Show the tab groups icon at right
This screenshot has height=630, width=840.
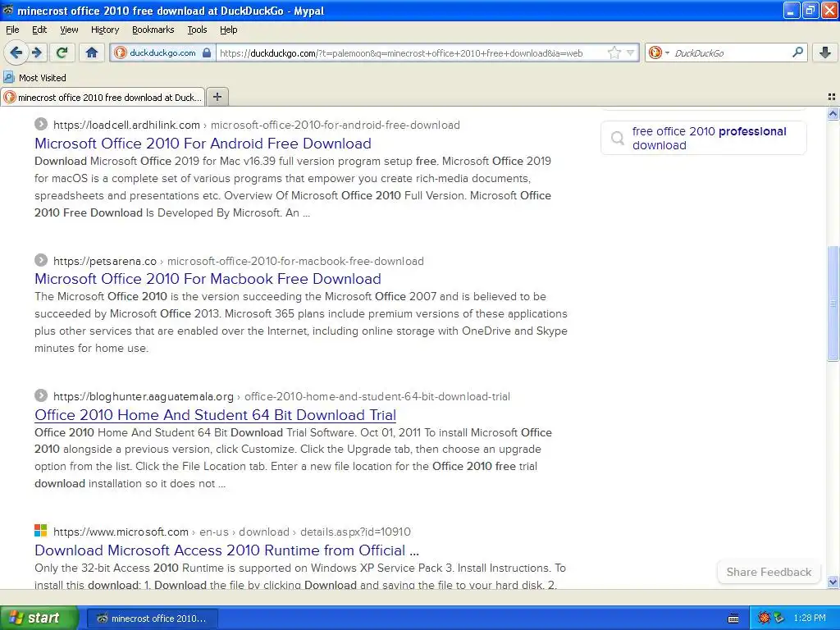click(x=832, y=97)
